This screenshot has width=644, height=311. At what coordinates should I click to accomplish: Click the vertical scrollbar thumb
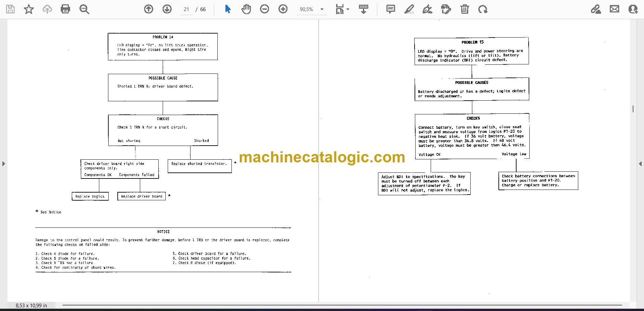point(633,109)
